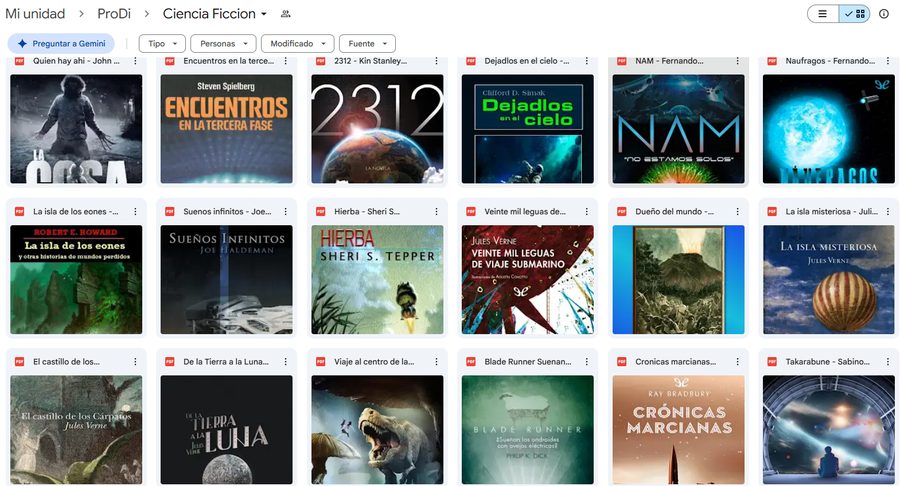Select the 2312 book cover thumbnail
Viewport: 900px width, 486px height.
[377, 129]
